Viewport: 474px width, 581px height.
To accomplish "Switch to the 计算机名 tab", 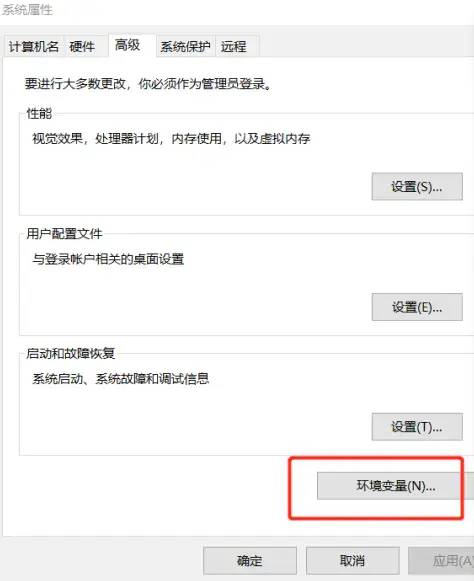I will (x=34, y=46).
